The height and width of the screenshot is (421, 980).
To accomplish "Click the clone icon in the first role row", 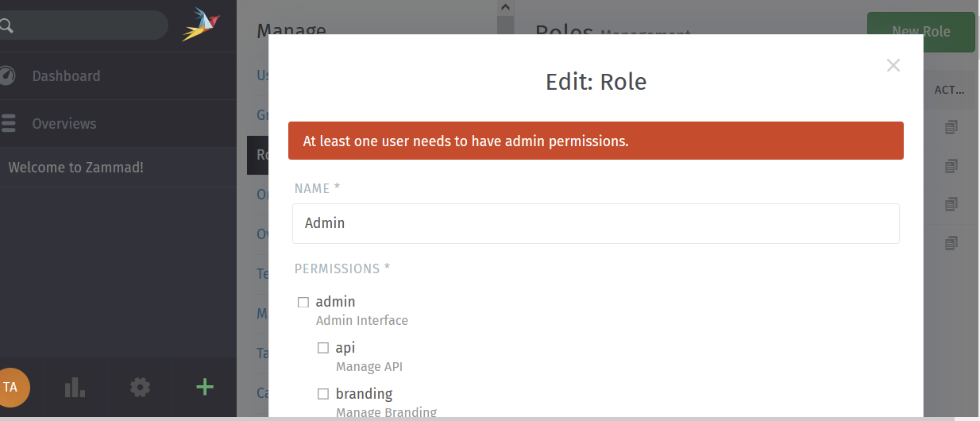I will click(951, 127).
